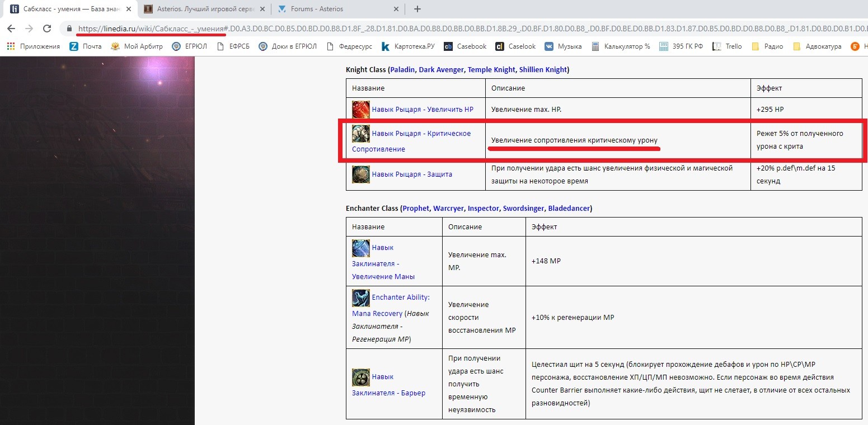Click the Увеличение Маны skill icon
Screen dimensions: 868x425
(x=361, y=247)
